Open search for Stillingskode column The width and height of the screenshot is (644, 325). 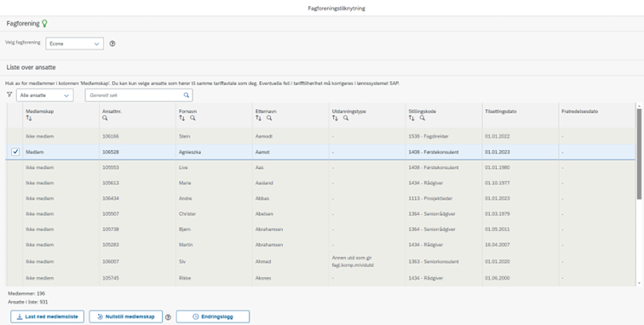click(423, 118)
